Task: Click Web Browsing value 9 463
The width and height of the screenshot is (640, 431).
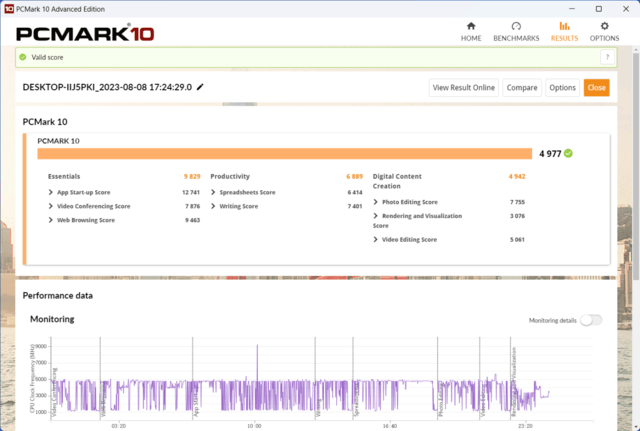Action: click(x=192, y=220)
